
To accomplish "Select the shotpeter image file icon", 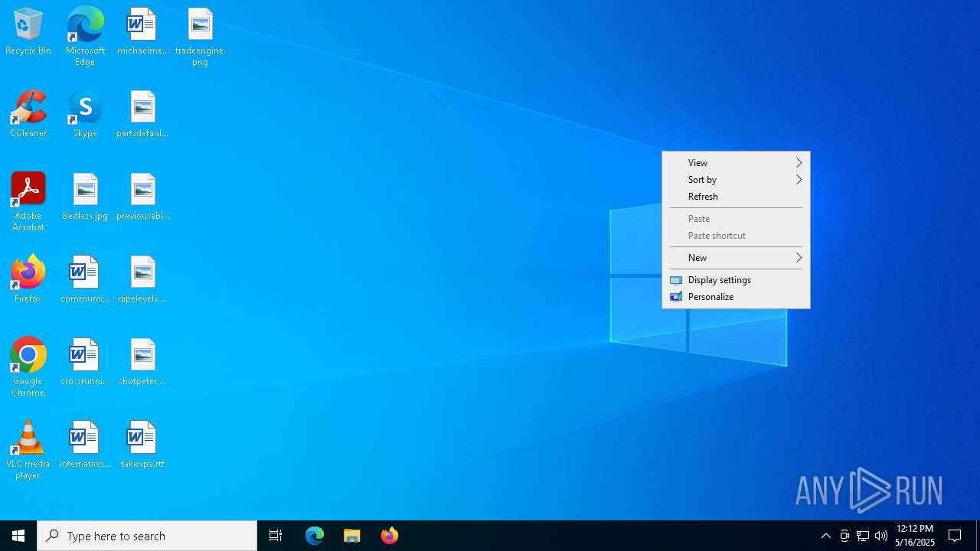I will [142, 363].
